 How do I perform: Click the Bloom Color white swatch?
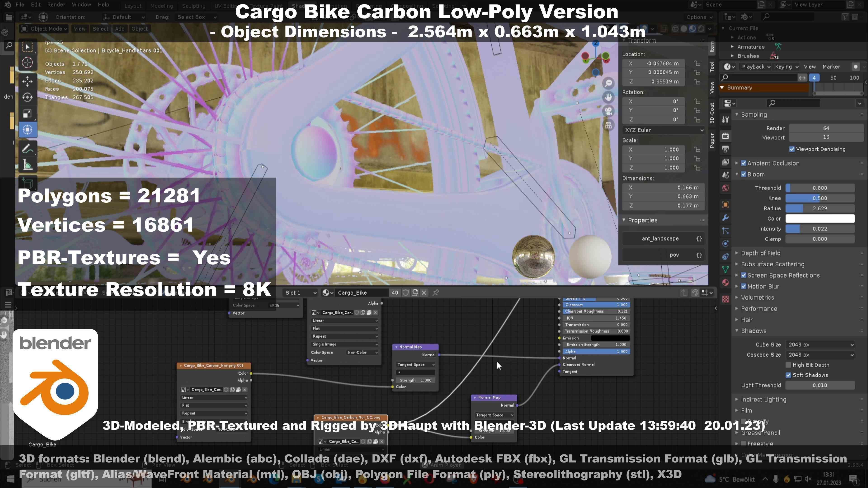click(820, 218)
